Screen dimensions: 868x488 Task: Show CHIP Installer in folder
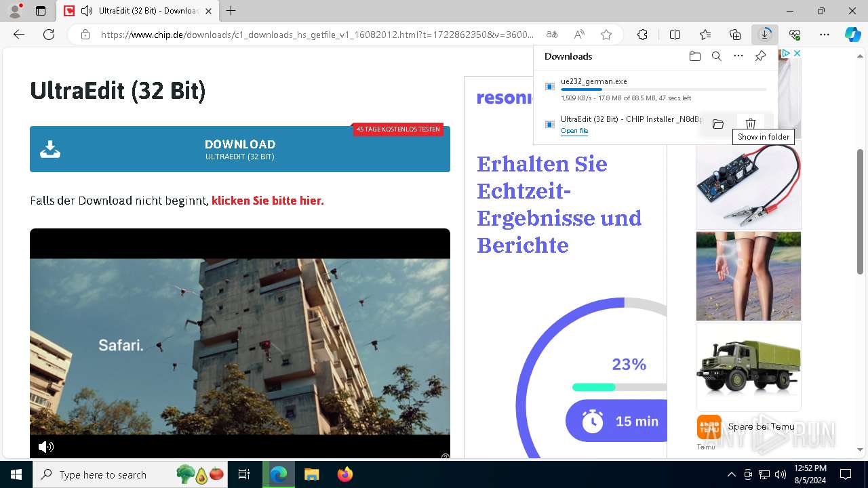[718, 123]
